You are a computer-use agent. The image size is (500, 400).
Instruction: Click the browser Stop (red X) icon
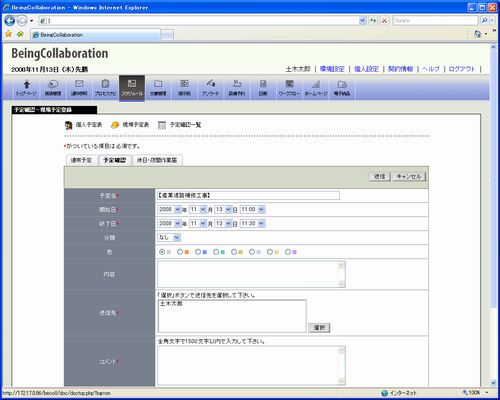384,21
